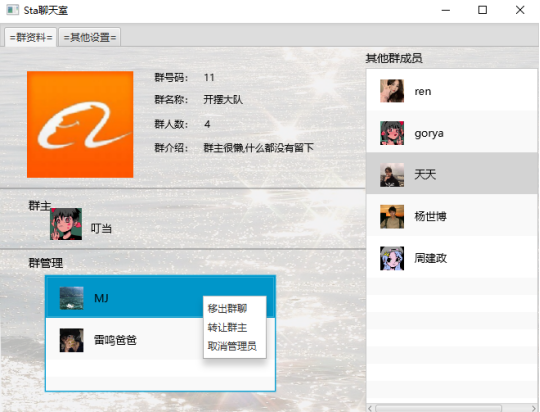Click MJ's avatar in the admin list
Screen dimensions: 540x412
pyautogui.click(x=71, y=298)
